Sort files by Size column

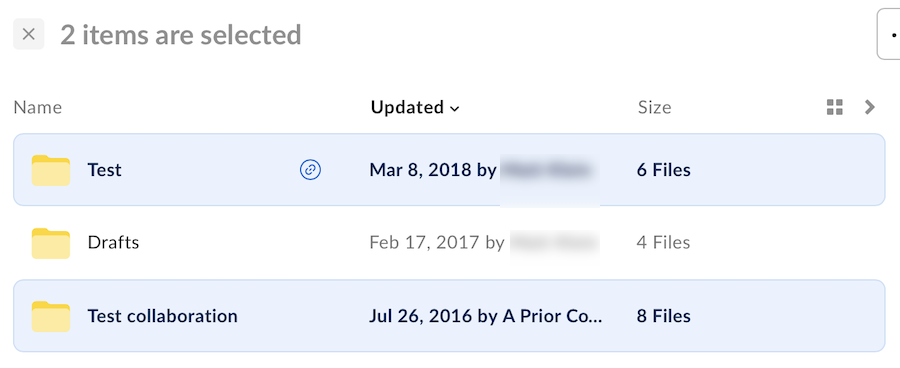[654, 107]
